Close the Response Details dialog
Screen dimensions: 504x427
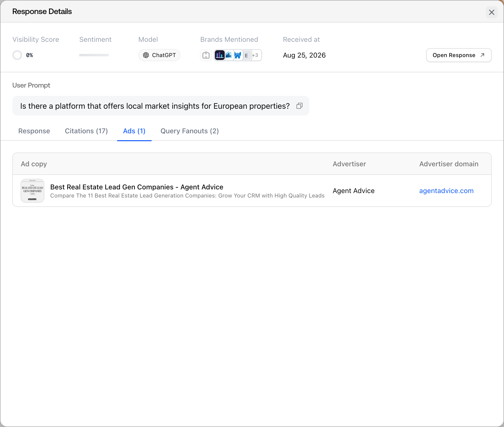click(491, 12)
